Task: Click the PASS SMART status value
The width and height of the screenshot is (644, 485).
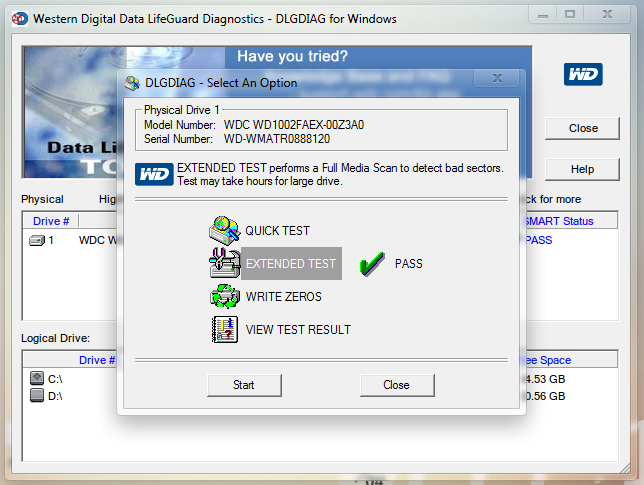Action: tap(539, 240)
